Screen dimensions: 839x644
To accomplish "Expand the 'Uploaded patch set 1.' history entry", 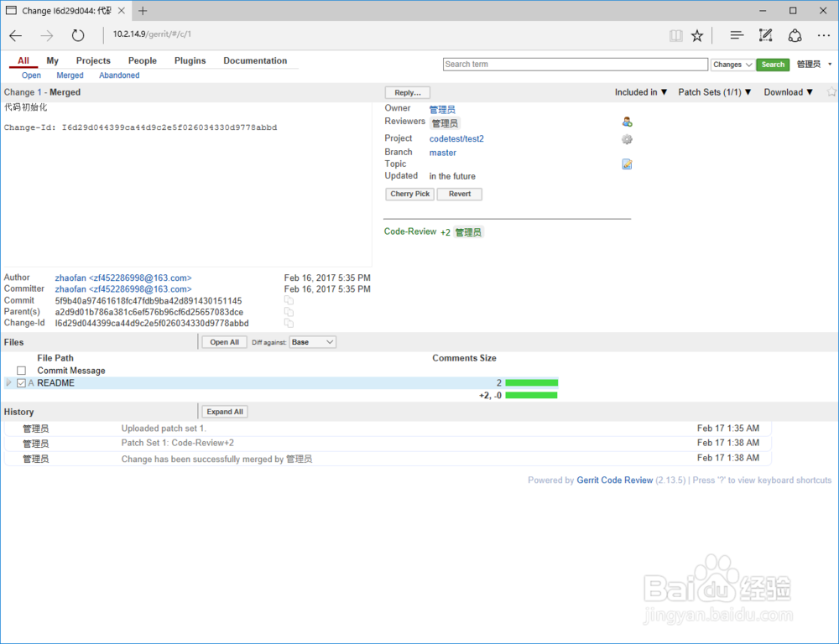I will coord(388,428).
